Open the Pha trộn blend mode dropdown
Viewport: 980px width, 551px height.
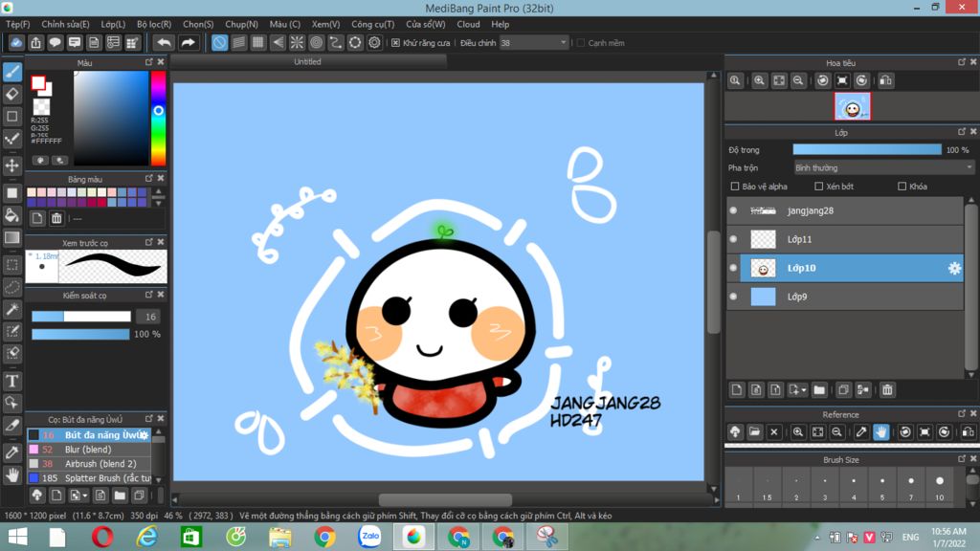click(x=884, y=167)
